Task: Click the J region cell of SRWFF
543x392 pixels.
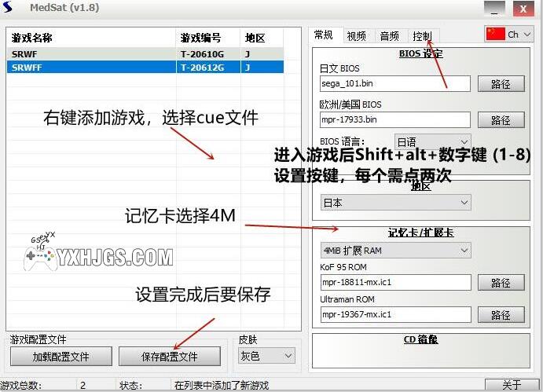Action: [x=262, y=68]
